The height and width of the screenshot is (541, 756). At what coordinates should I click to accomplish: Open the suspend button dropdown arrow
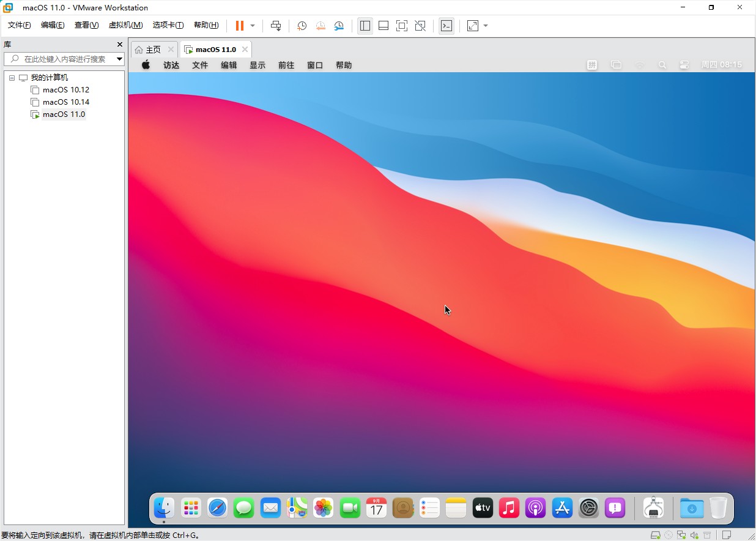[251, 26]
